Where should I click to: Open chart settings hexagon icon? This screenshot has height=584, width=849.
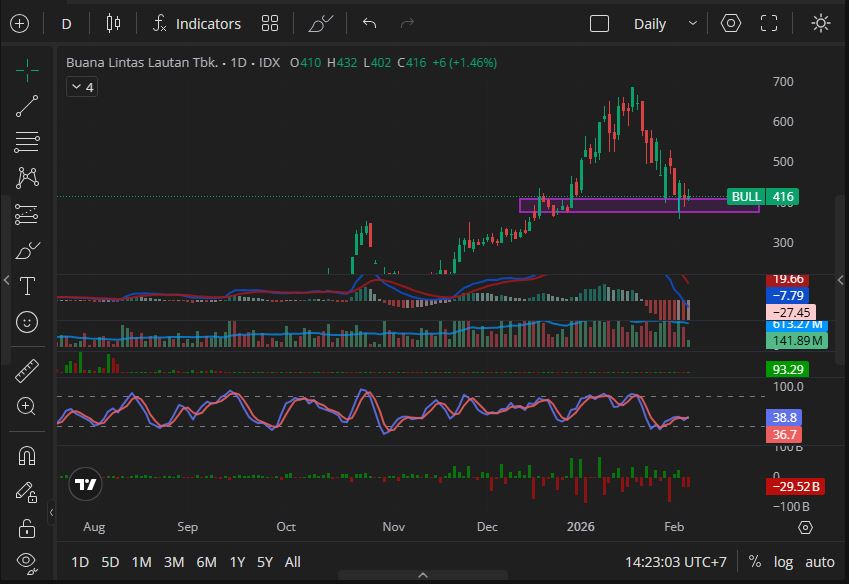point(730,23)
